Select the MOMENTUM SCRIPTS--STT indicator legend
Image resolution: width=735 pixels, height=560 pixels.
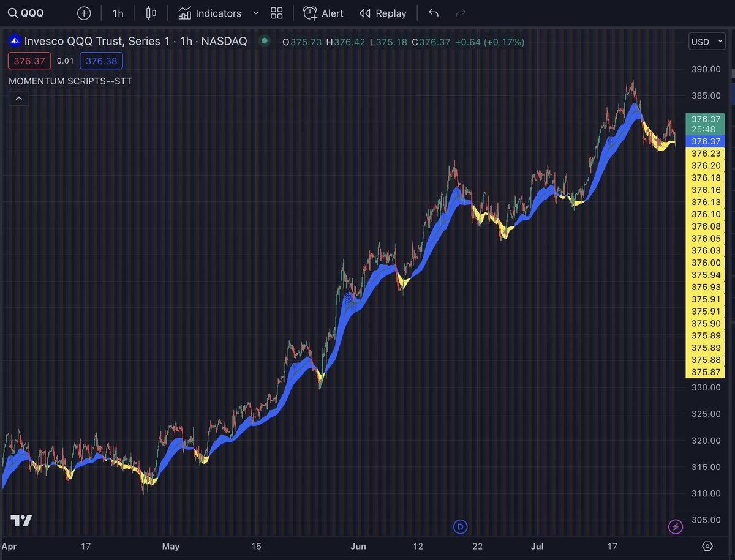70,81
